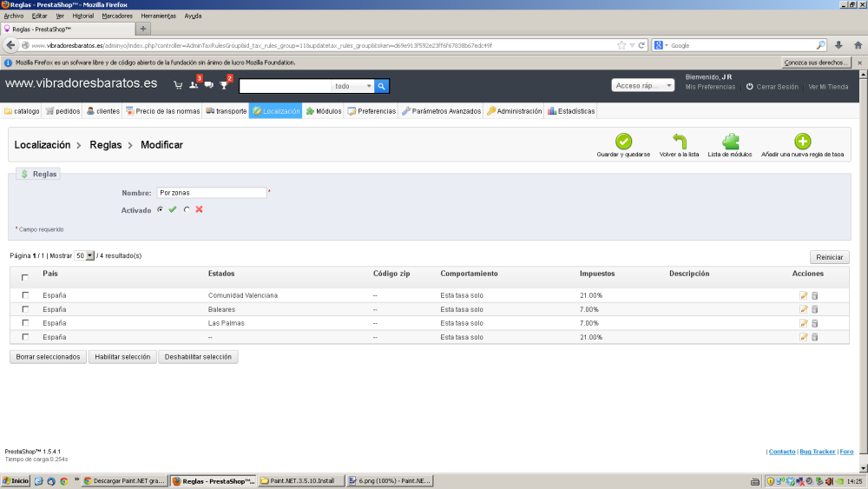Edit the Las Palmas tax rule
The height and width of the screenshot is (489, 868).
pos(804,323)
